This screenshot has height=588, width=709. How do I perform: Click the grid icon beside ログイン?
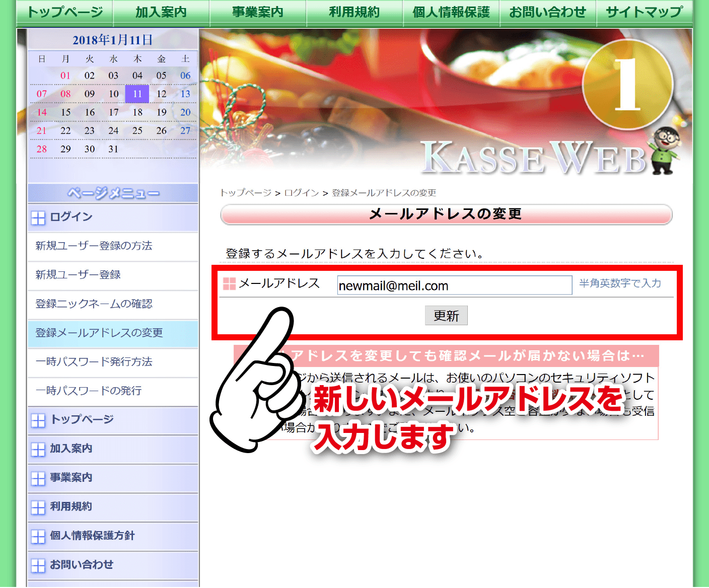coord(38,217)
